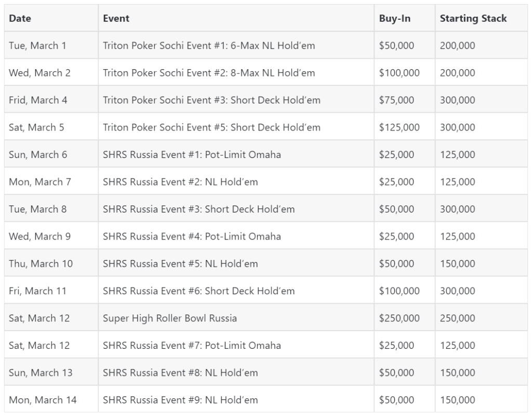This screenshot has height=418, width=532.
Task: Select the Thu, March 10 date cell
Action: 51,264
